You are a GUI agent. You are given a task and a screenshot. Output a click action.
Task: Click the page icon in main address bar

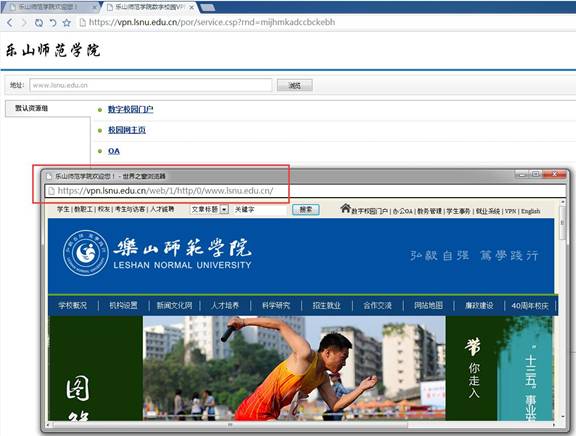pyautogui.click(x=83, y=23)
